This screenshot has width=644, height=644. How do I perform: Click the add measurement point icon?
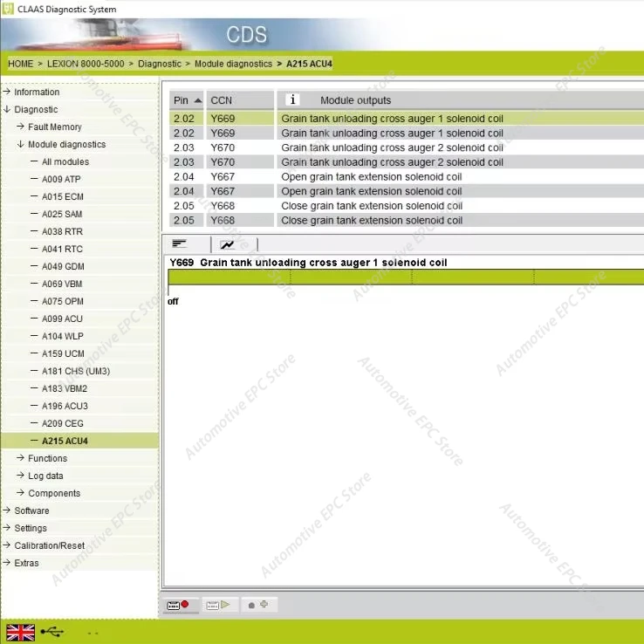click(258, 605)
